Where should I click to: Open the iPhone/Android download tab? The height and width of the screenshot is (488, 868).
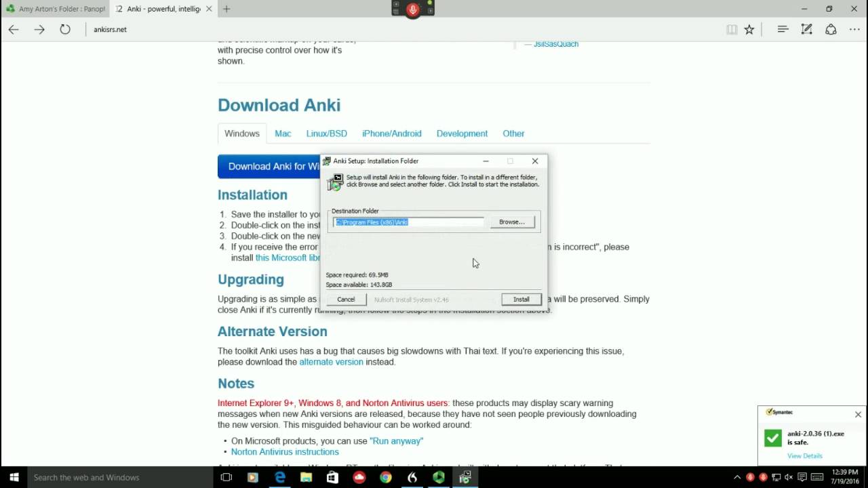click(x=391, y=134)
